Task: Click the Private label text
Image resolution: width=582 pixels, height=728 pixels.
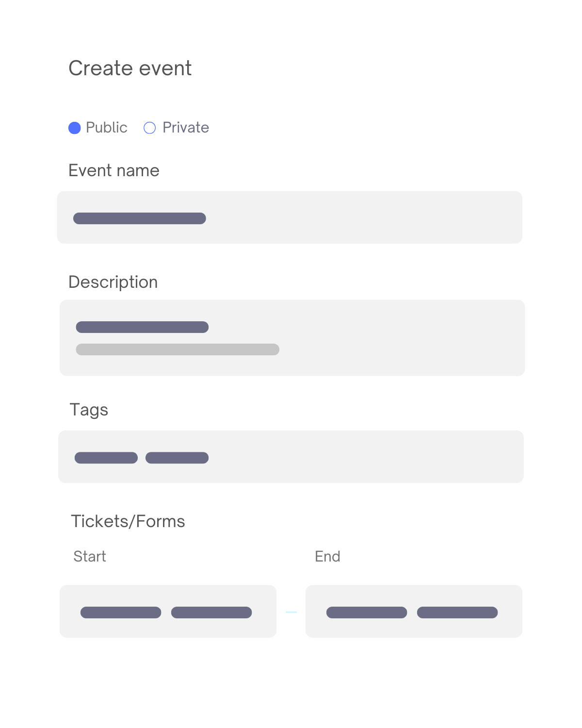Action: pos(186,128)
